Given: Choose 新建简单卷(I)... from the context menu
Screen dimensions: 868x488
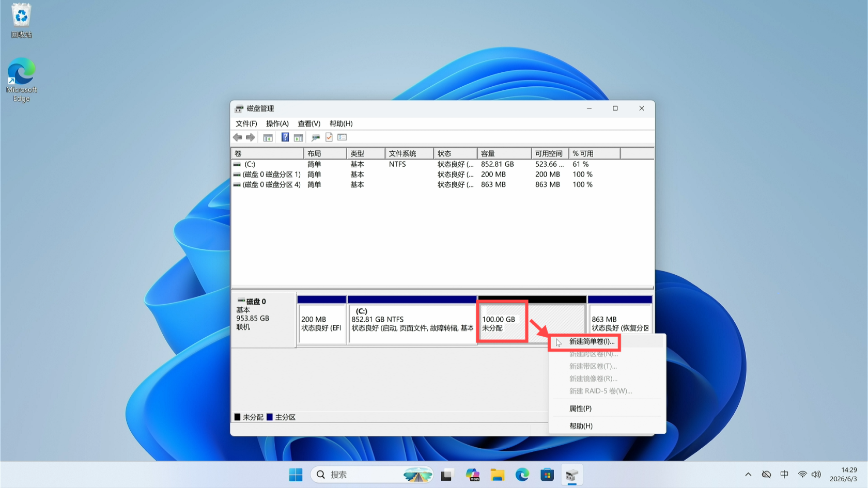Looking at the screenshot, I should [x=607, y=342].
